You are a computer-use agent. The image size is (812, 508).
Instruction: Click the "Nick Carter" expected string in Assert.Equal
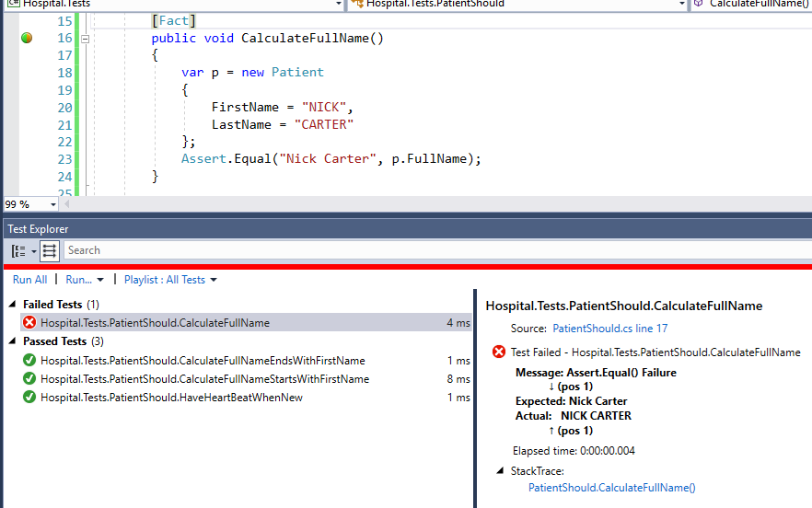[x=328, y=159]
